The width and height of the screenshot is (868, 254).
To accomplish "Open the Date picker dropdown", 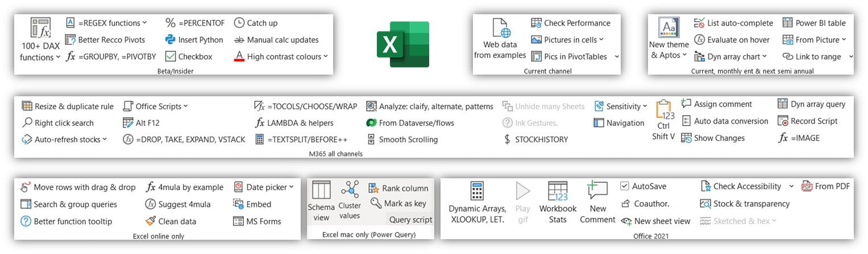I will (x=292, y=187).
